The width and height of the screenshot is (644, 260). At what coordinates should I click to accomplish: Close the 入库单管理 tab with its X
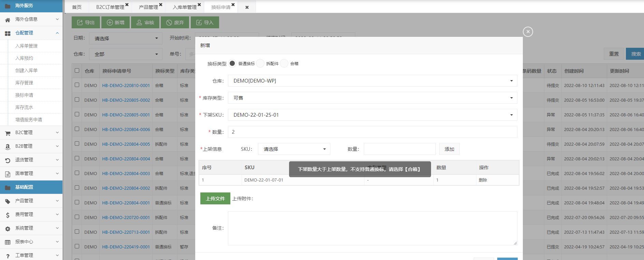199,5
